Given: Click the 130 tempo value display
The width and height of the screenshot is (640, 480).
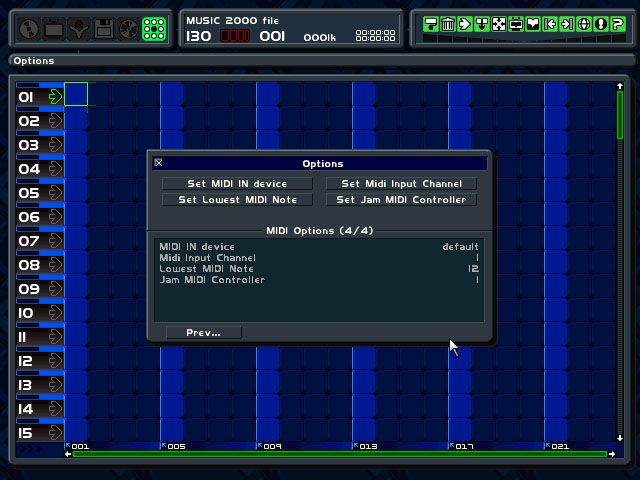Looking at the screenshot, I should click(x=200, y=36).
